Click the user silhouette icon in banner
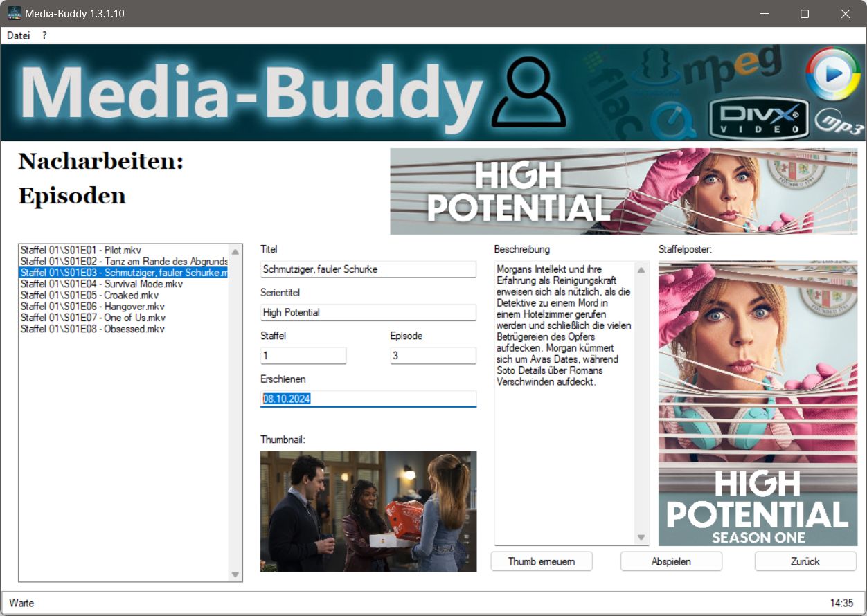The height and width of the screenshot is (616, 867). [x=529, y=93]
